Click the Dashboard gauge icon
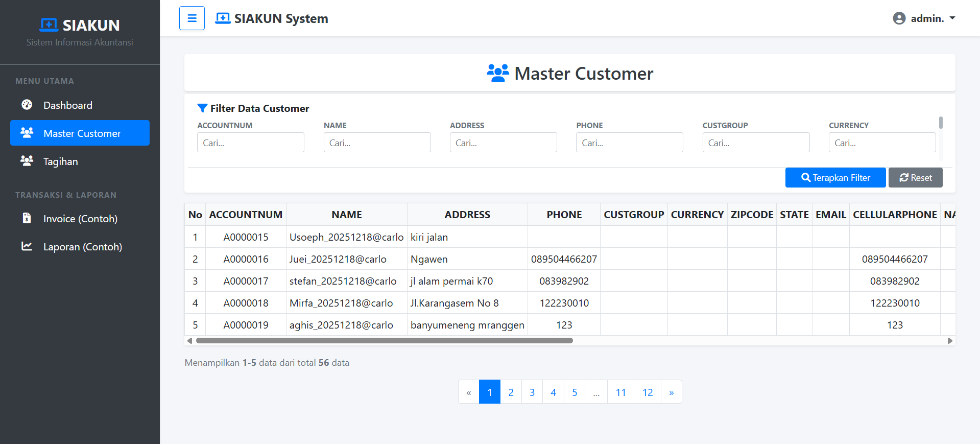This screenshot has width=980, height=444. tap(27, 105)
